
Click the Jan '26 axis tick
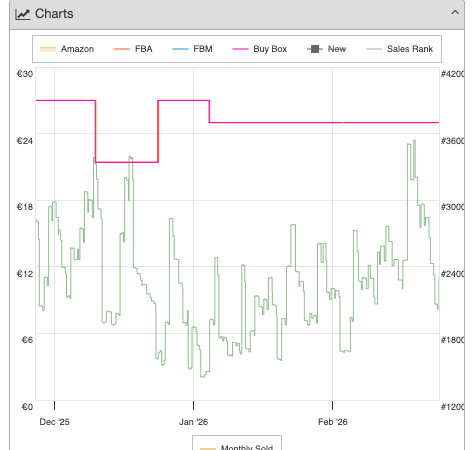pos(193,422)
